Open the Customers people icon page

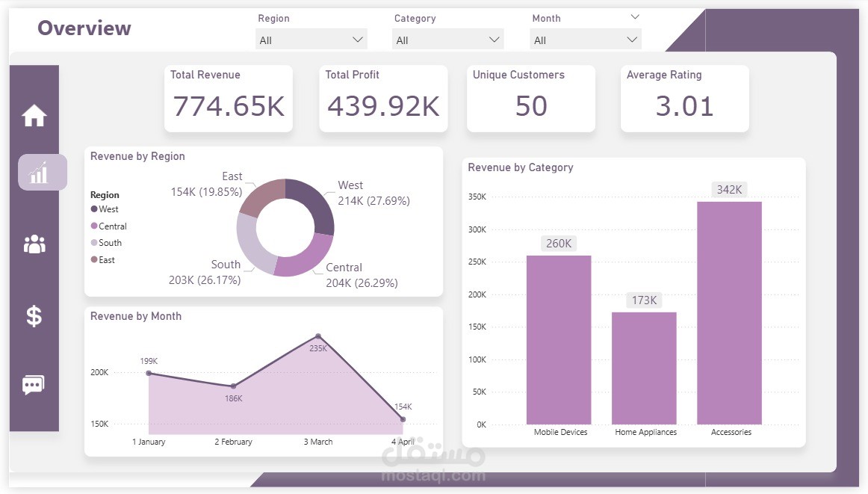click(x=34, y=244)
